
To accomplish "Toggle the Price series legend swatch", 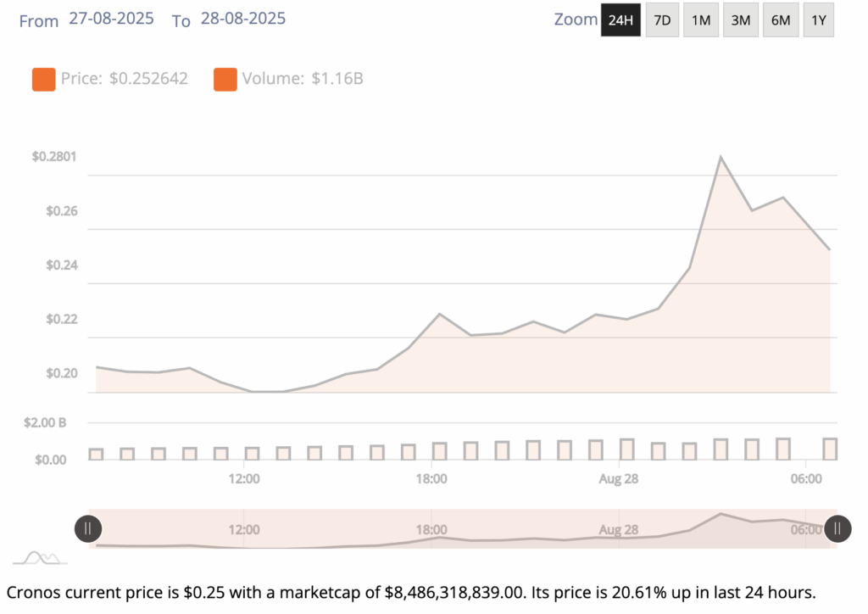I will 43,80.
